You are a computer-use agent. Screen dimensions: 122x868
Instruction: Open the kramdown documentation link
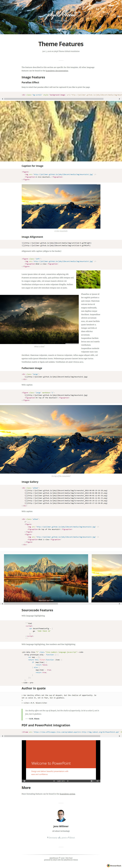tap(57, 71)
